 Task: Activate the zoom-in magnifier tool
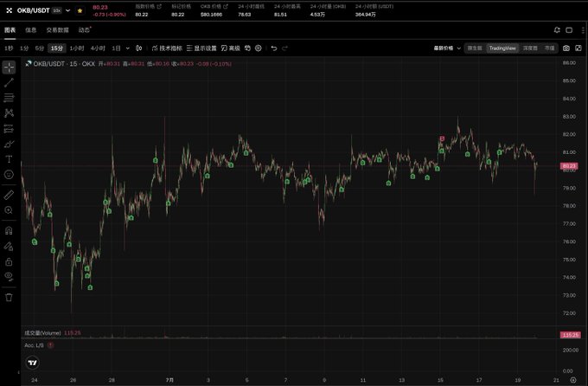click(x=9, y=210)
